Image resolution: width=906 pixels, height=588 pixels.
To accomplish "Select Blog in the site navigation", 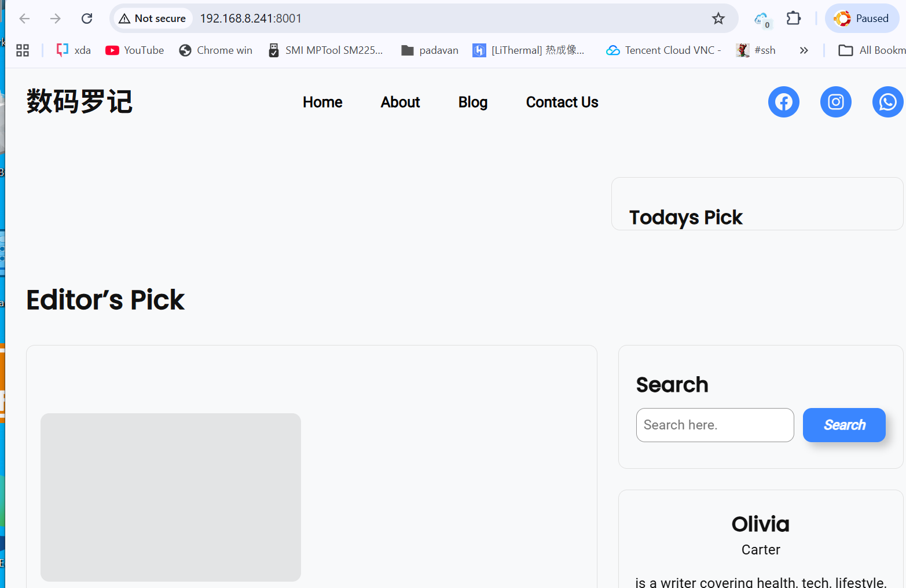I will tap(472, 102).
